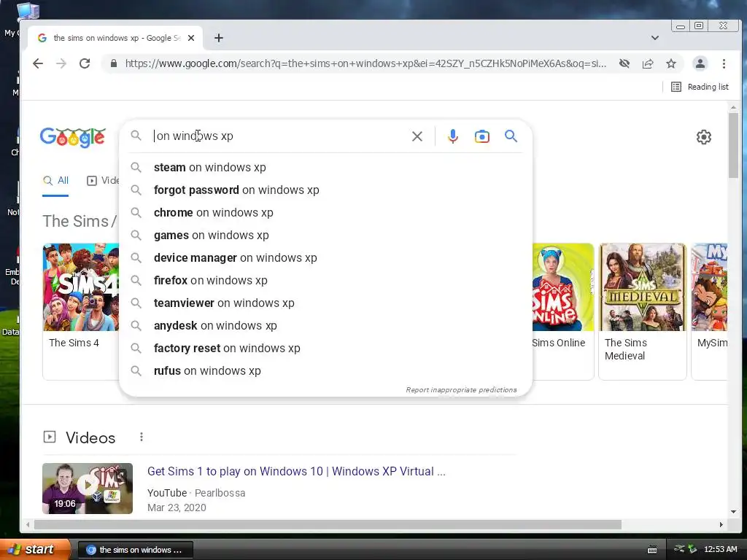This screenshot has height=560, width=747.
Task: Select suggestion games on windows xp
Action: (325, 236)
